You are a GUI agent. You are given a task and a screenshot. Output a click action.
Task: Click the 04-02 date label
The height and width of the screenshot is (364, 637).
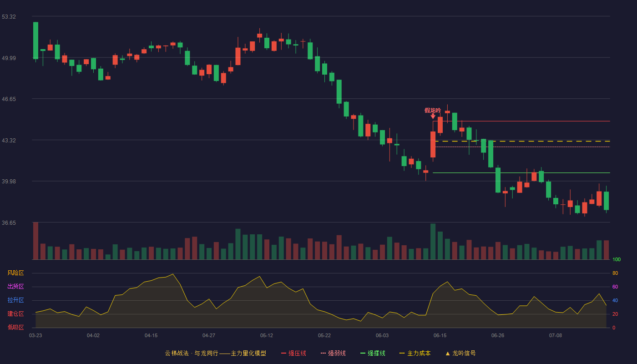tap(93, 335)
